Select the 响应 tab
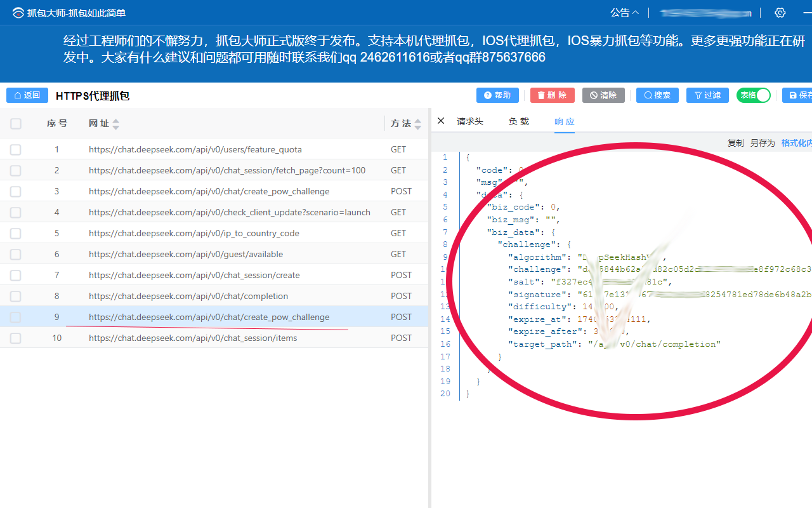812x508 pixels. point(565,121)
